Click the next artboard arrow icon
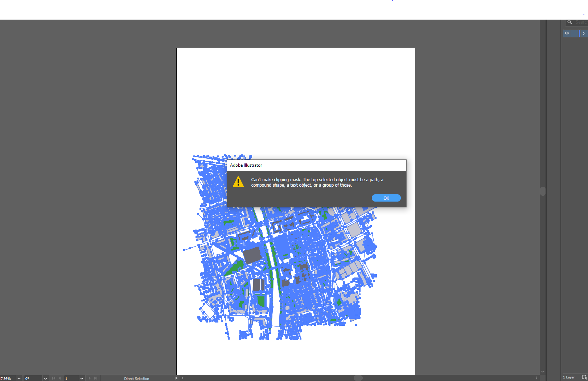This screenshot has height=381, width=588. coord(89,378)
